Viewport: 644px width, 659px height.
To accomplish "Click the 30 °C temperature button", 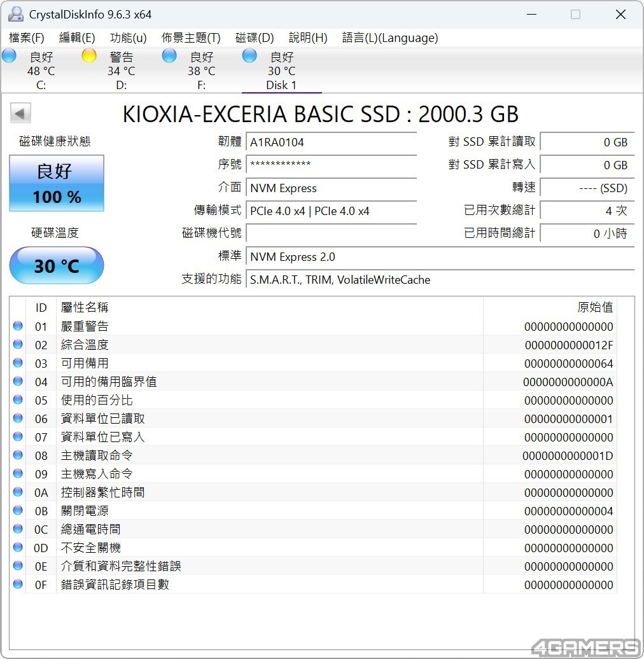I will pyautogui.click(x=57, y=265).
